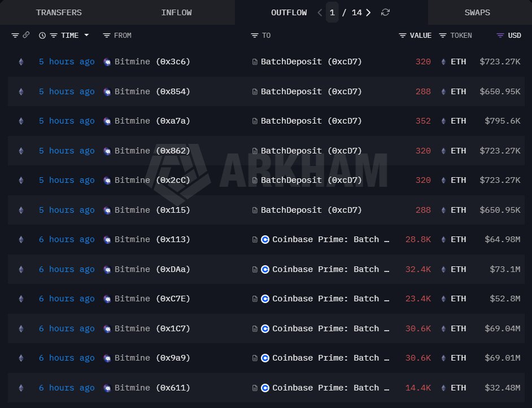Open the INFLOW tab
532x408 pixels.
[176, 12]
